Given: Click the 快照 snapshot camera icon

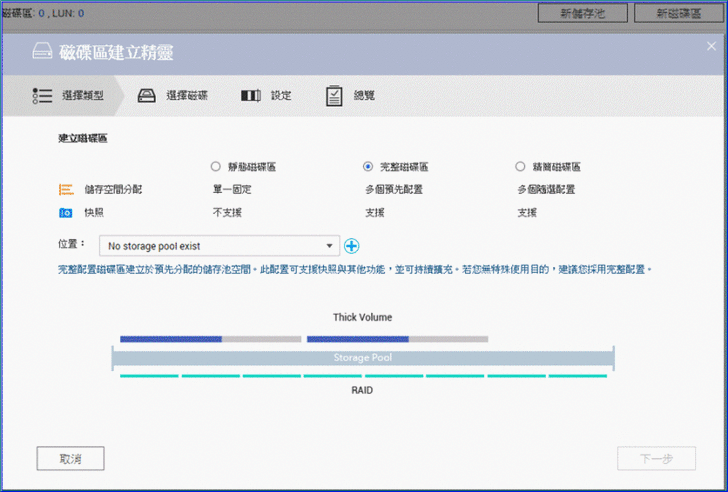Looking at the screenshot, I should 66,212.
